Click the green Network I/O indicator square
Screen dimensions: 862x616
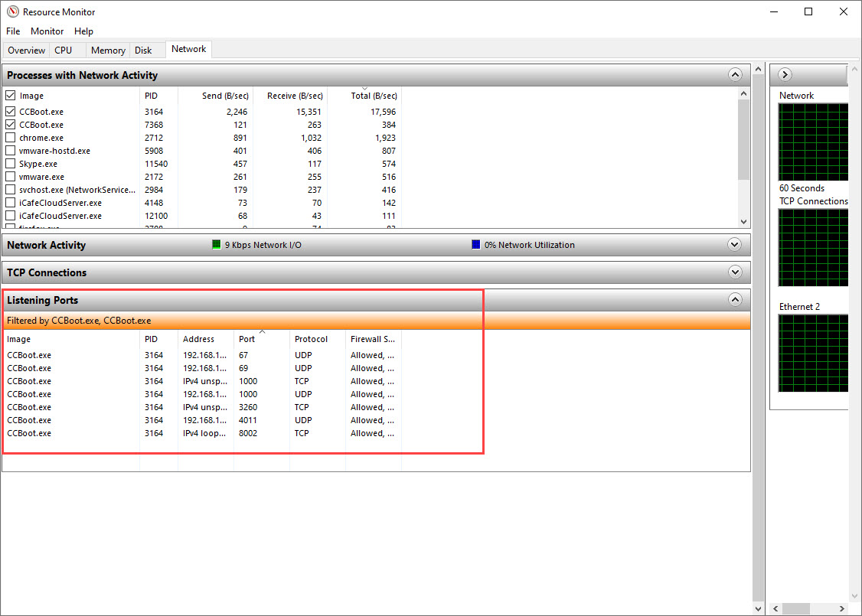(x=216, y=245)
